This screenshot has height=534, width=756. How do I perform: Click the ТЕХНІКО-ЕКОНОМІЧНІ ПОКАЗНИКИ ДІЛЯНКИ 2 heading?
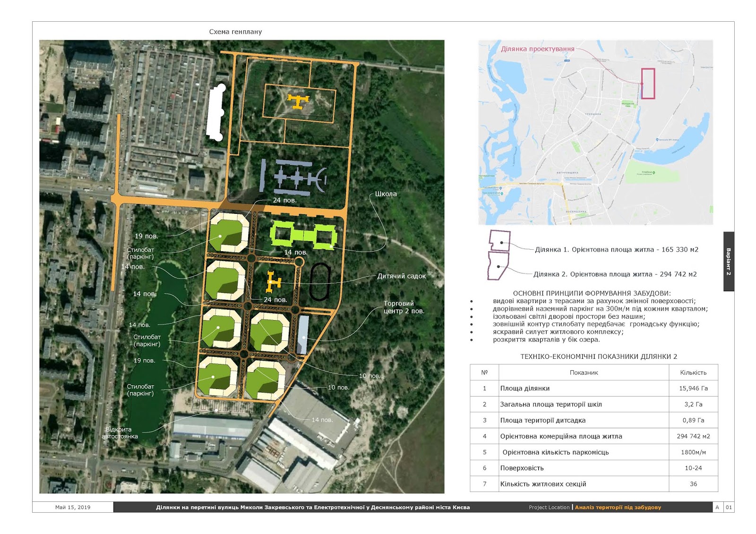tap(599, 356)
